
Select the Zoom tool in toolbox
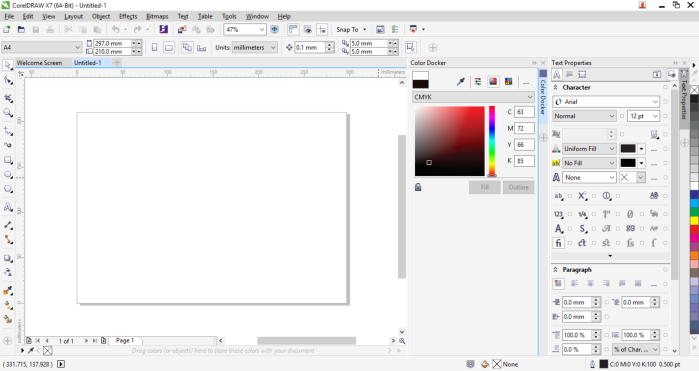tap(8, 112)
